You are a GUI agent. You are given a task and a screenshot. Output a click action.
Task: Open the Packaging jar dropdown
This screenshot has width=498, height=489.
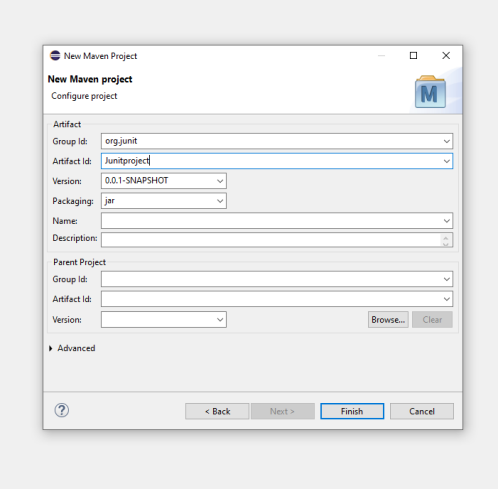click(x=220, y=201)
